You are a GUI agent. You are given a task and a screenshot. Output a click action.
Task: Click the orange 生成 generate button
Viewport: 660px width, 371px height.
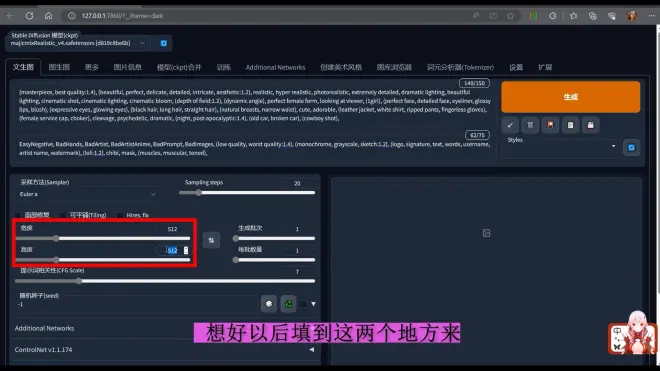[x=570, y=97]
